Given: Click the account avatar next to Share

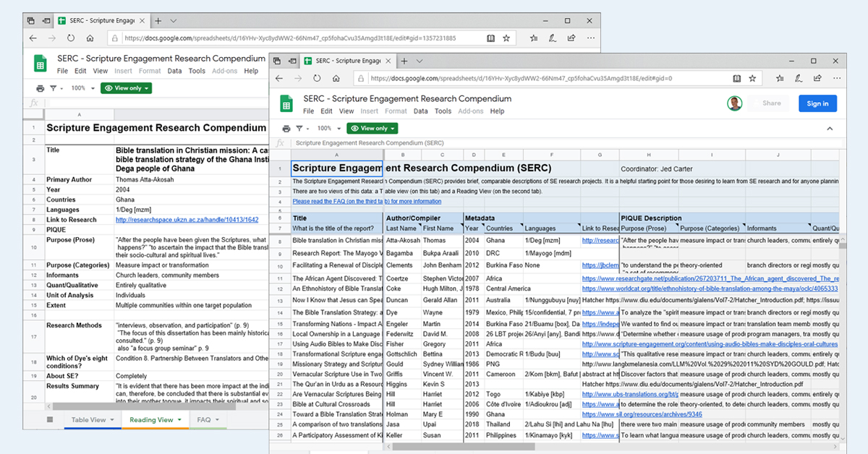Looking at the screenshot, I should (x=735, y=103).
